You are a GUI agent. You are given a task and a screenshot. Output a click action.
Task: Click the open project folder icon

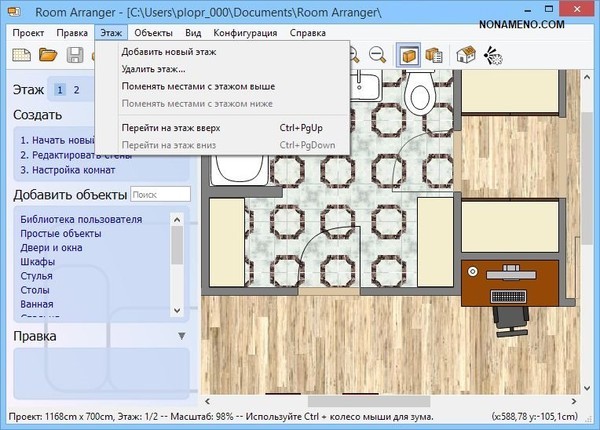[x=47, y=56]
